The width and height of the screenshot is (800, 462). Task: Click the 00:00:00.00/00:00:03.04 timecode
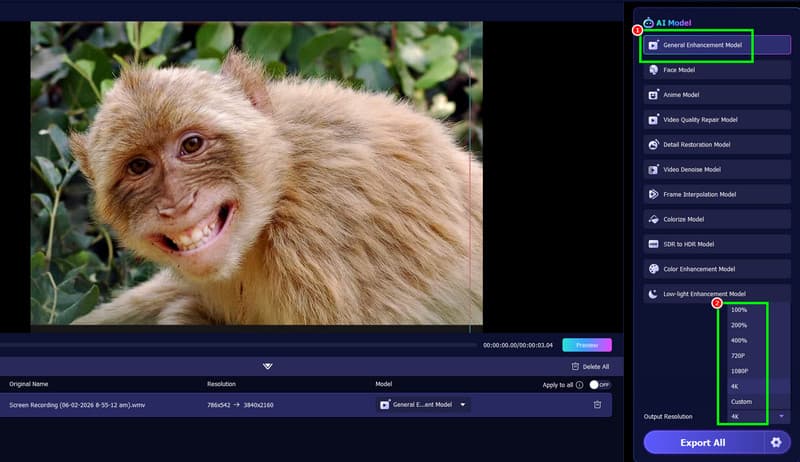tap(518, 345)
